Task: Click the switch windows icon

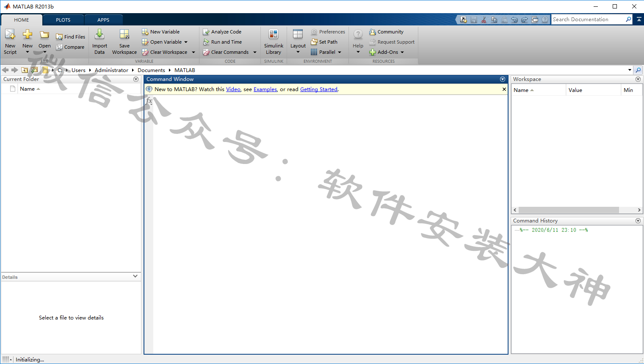Action: tap(535, 19)
